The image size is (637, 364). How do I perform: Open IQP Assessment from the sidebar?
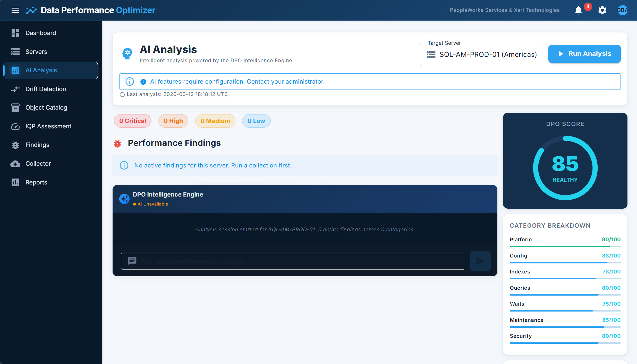[48, 126]
